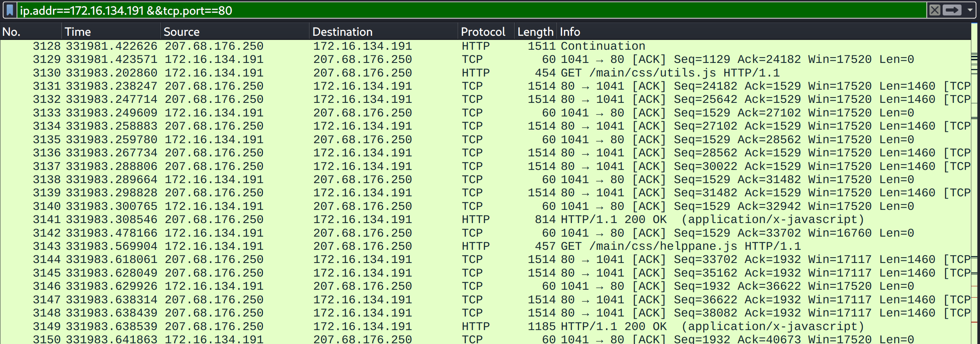Clear the display filter with X button
The width and height of the screenshot is (980, 344).
coord(935,10)
